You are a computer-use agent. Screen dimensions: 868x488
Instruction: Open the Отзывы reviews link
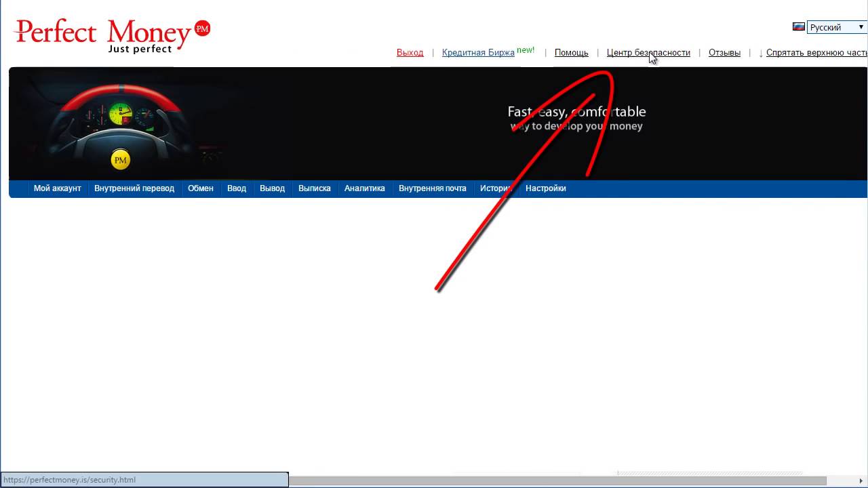724,52
